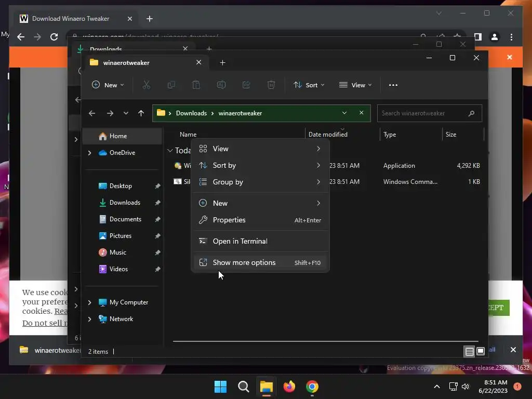Open Pictures in navigation pane
This screenshot has height=399, width=532.
(x=123, y=236)
